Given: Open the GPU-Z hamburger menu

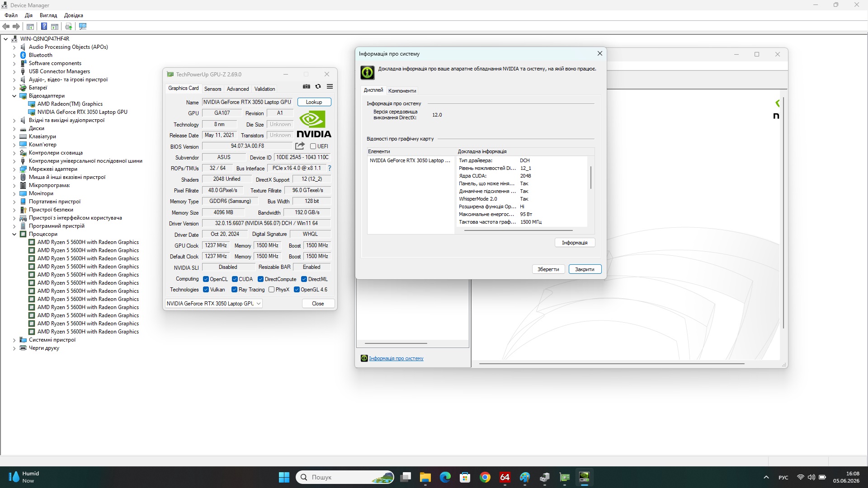Looking at the screenshot, I should (330, 86).
